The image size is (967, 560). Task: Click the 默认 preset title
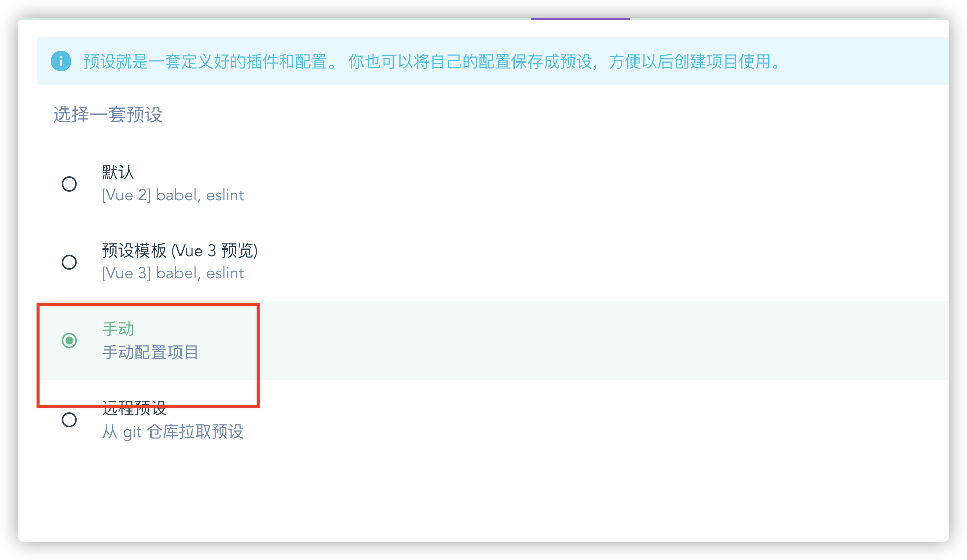click(x=118, y=172)
